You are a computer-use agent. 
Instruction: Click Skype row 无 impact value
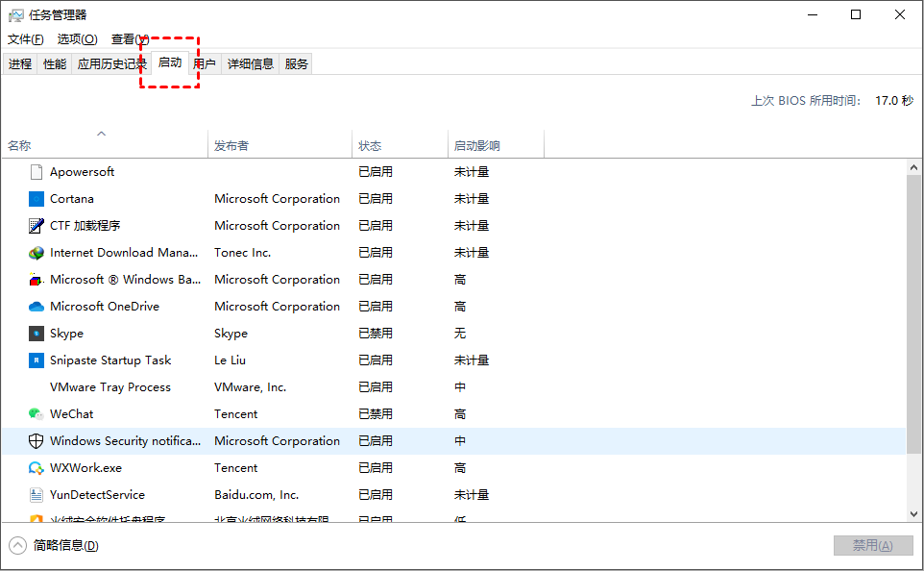tap(460, 334)
